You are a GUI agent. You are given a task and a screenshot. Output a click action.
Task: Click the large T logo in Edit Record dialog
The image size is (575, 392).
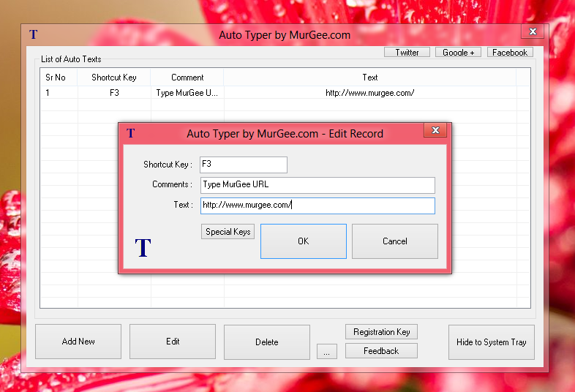tap(143, 247)
